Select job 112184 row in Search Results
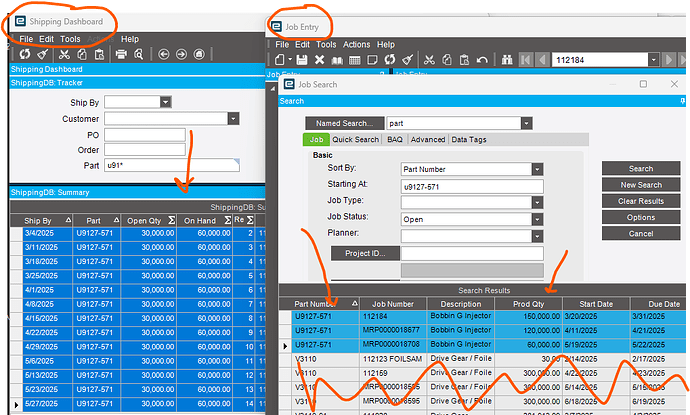690x415 pixels. 484,316
